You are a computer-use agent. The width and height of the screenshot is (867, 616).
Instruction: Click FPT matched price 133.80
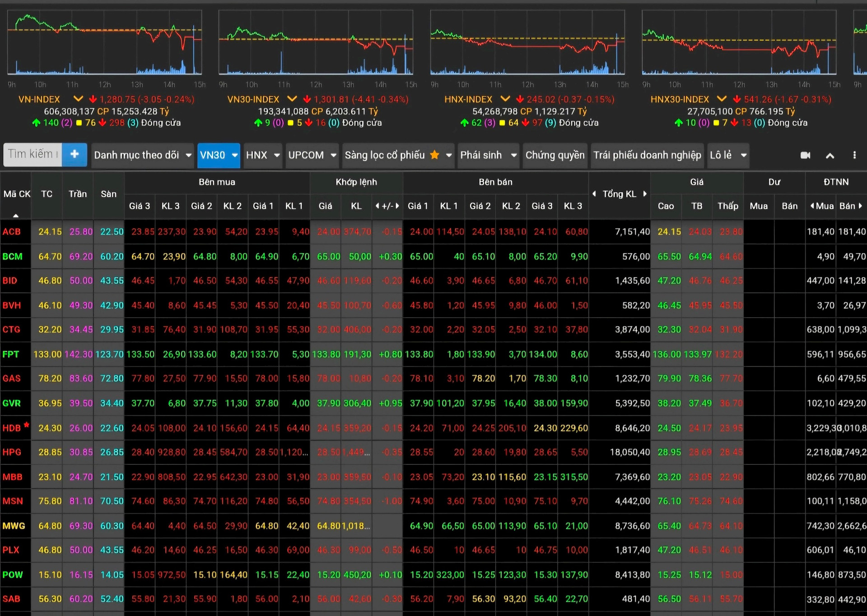pyautogui.click(x=326, y=354)
